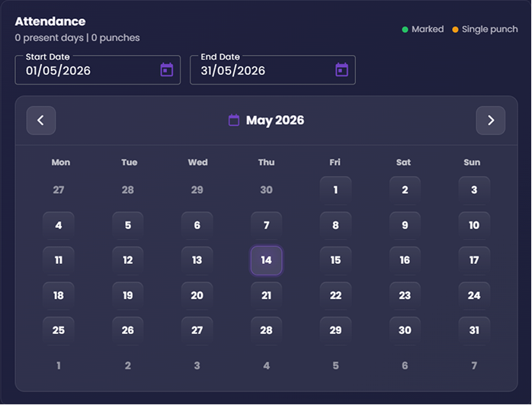
Task: Click the Attendance heading
Action: click(x=50, y=21)
